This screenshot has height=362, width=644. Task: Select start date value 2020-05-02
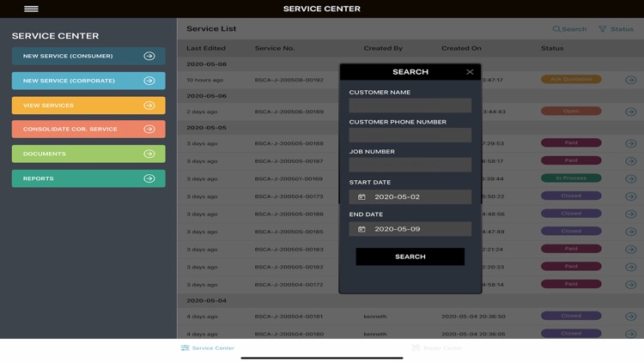[398, 197]
